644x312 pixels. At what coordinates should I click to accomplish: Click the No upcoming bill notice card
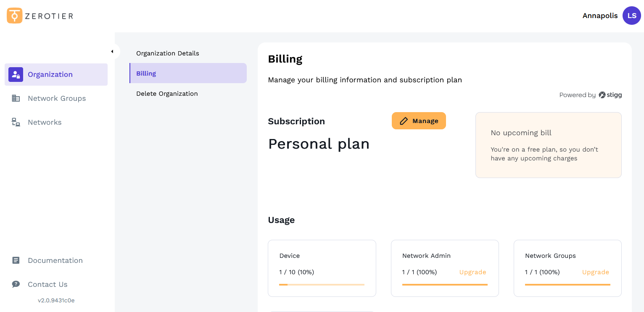(x=548, y=145)
